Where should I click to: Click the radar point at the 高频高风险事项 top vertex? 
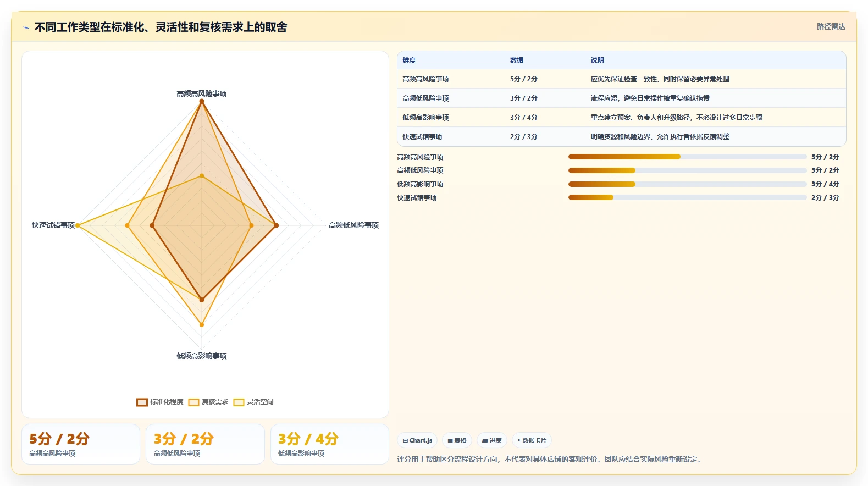click(202, 102)
